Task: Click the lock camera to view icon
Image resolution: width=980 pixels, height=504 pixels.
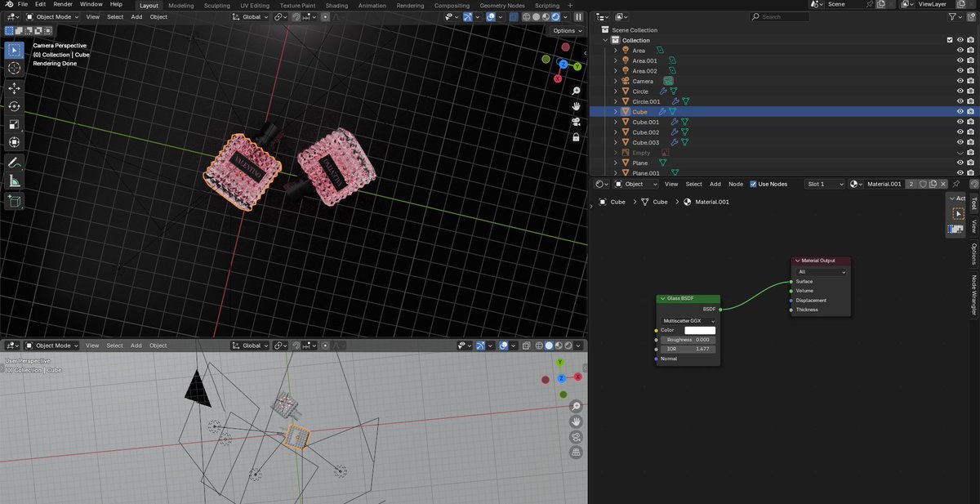Action: coord(576,137)
